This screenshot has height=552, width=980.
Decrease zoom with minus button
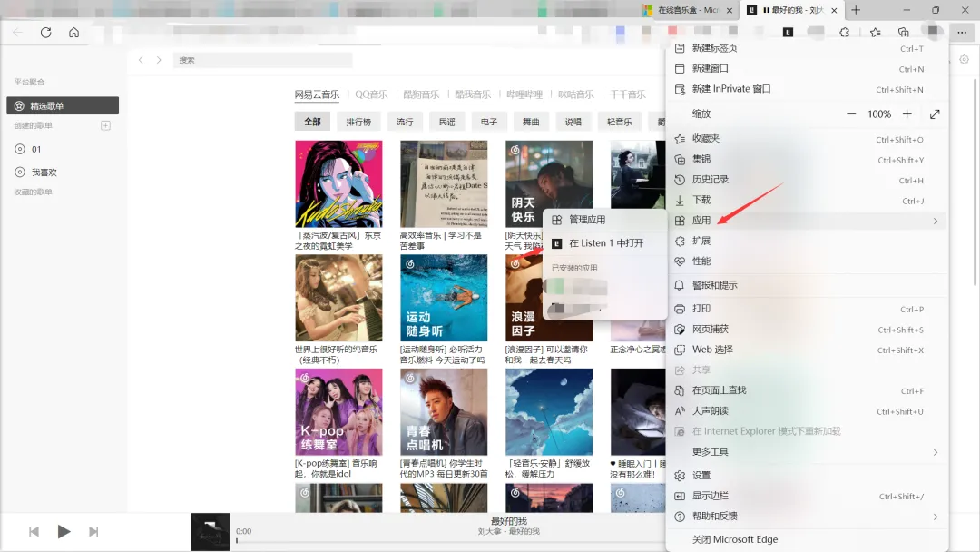(850, 113)
